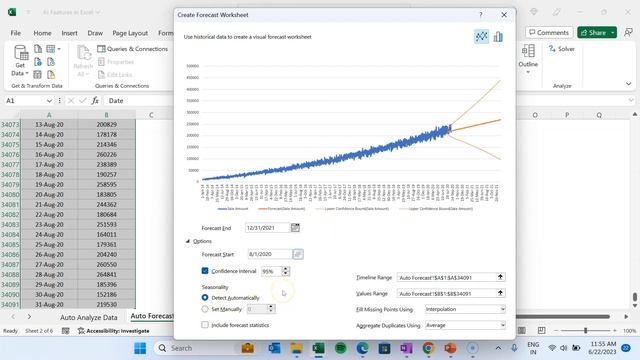Switch to the Home ribbon tab
This screenshot has height=360, width=640.
tap(42, 33)
